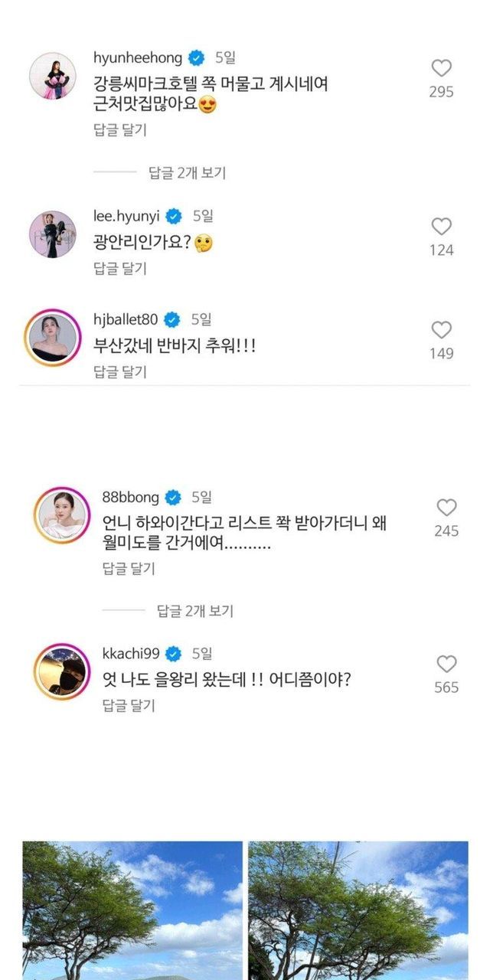Reply to hyunheehong's comment

(x=119, y=130)
